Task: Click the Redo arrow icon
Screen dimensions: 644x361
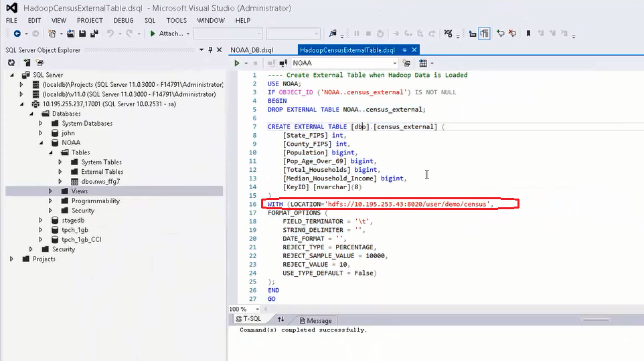Action: (129, 33)
